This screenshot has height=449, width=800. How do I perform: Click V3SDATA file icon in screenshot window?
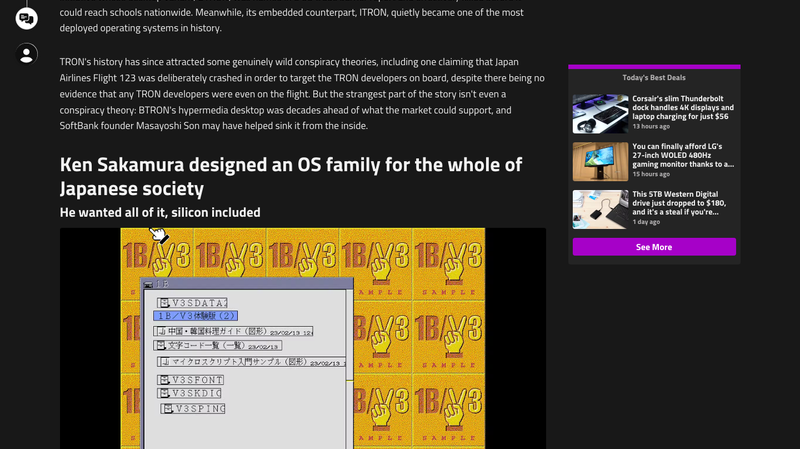coord(163,303)
